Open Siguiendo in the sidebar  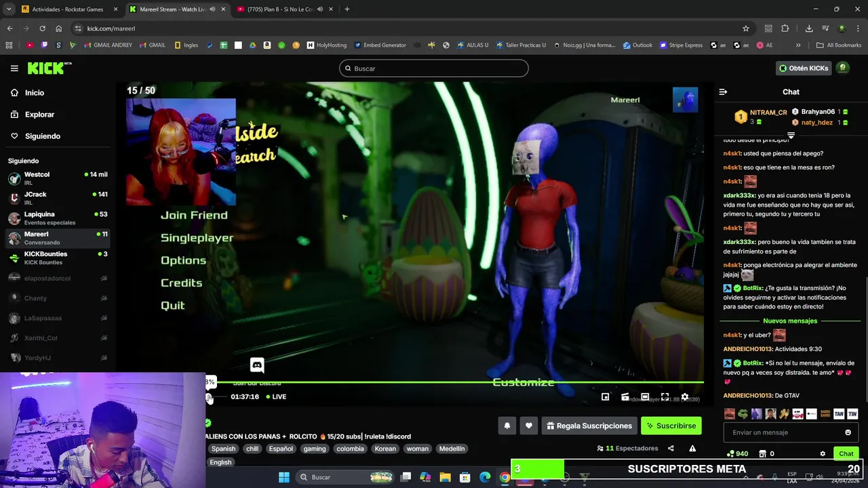[35, 136]
